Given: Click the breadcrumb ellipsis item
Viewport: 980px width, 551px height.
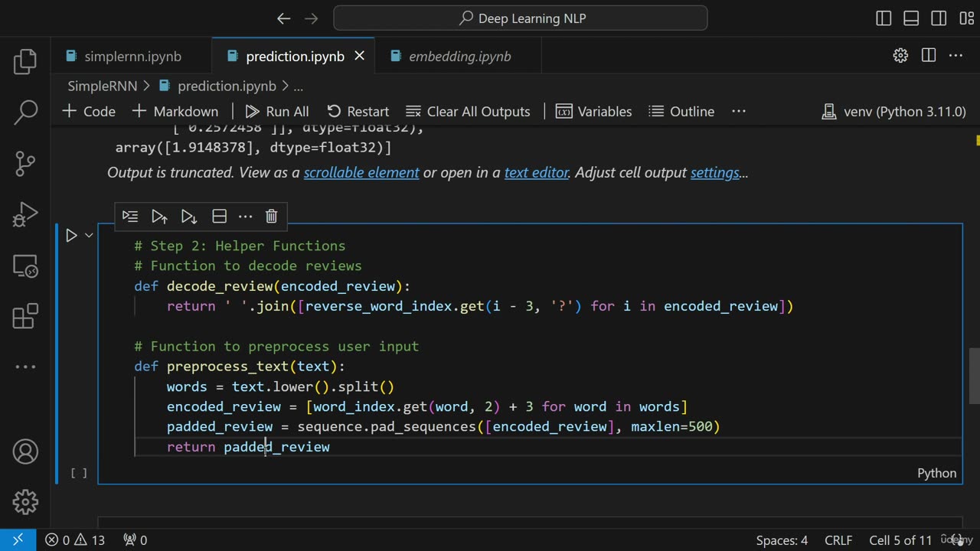Looking at the screenshot, I should click(x=299, y=86).
